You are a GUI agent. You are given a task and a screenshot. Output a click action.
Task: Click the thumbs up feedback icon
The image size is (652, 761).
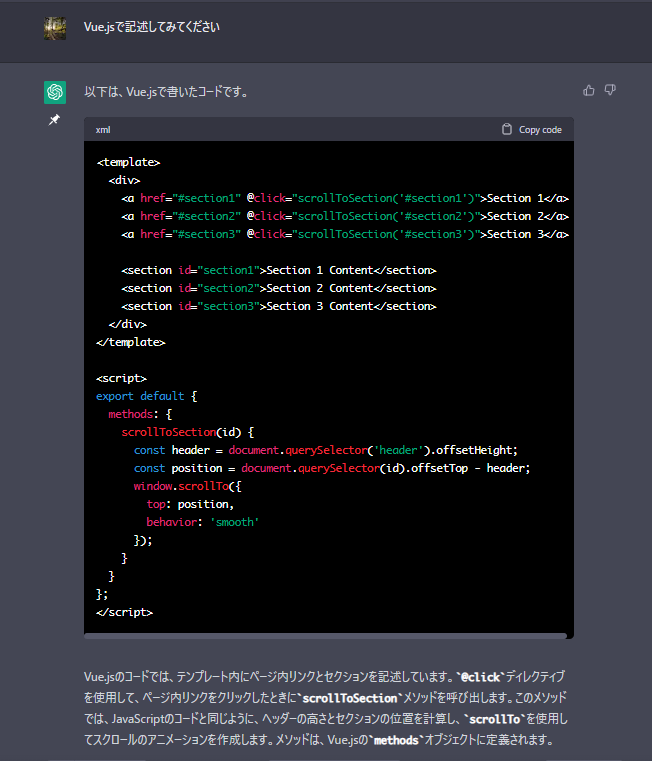[x=588, y=90]
